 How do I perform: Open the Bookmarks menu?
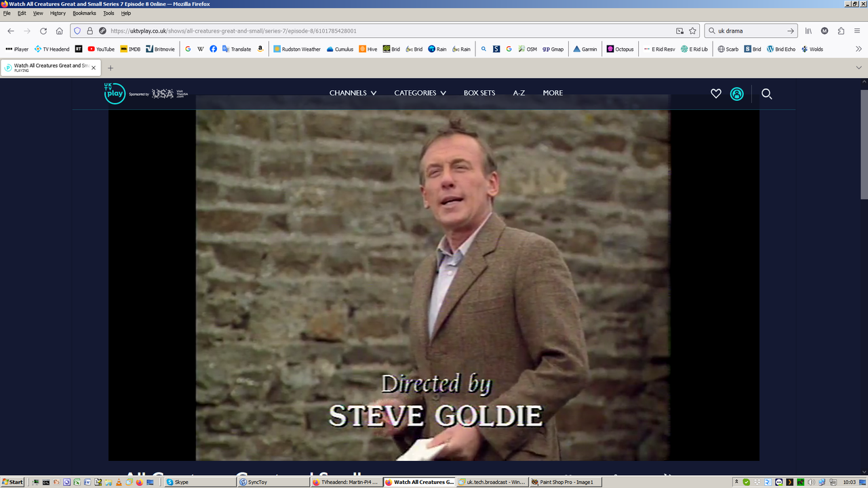85,13
